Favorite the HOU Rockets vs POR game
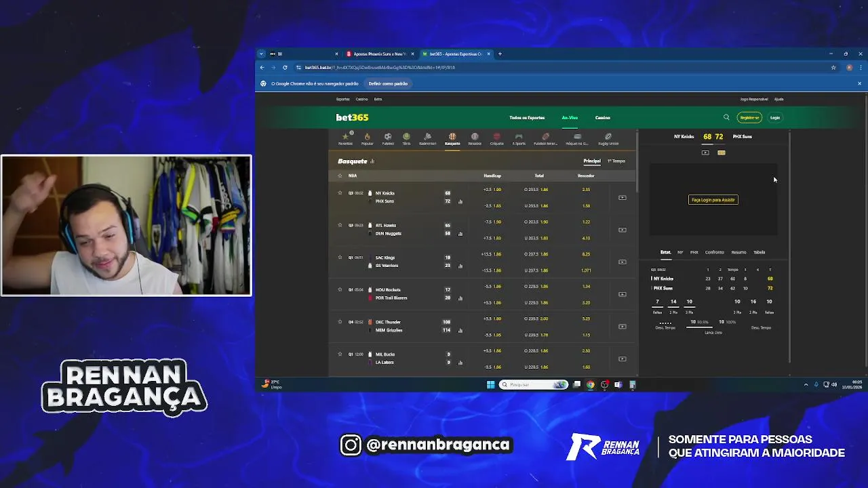 pyautogui.click(x=340, y=289)
